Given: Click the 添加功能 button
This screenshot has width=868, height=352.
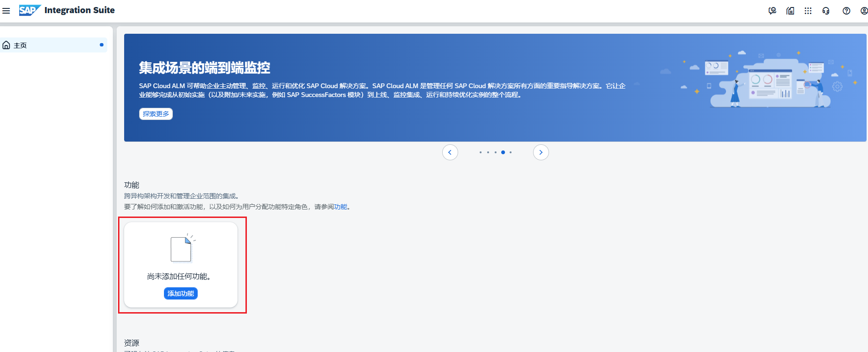Looking at the screenshot, I should pos(181,293).
